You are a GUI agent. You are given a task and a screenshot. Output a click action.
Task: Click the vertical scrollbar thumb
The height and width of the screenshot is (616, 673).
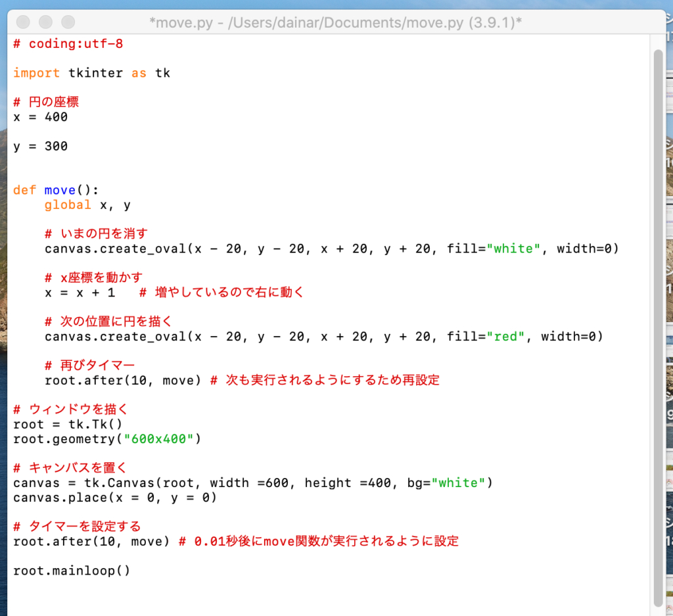658,329
